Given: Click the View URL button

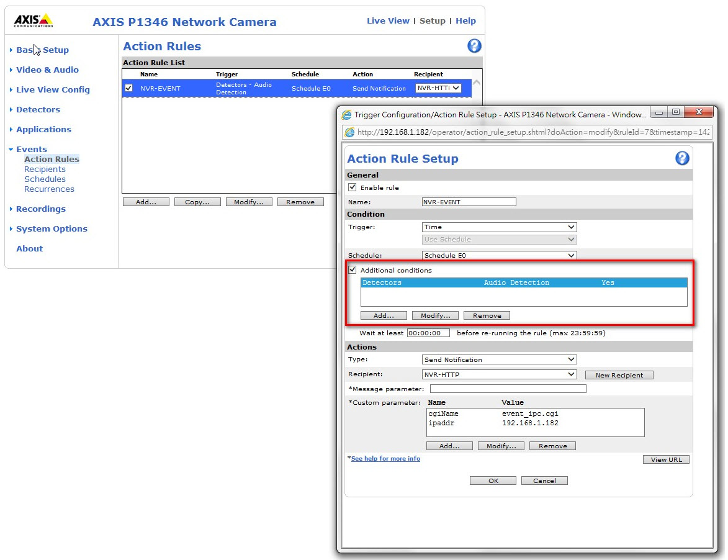Looking at the screenshot, I should (x=666, y=459).
